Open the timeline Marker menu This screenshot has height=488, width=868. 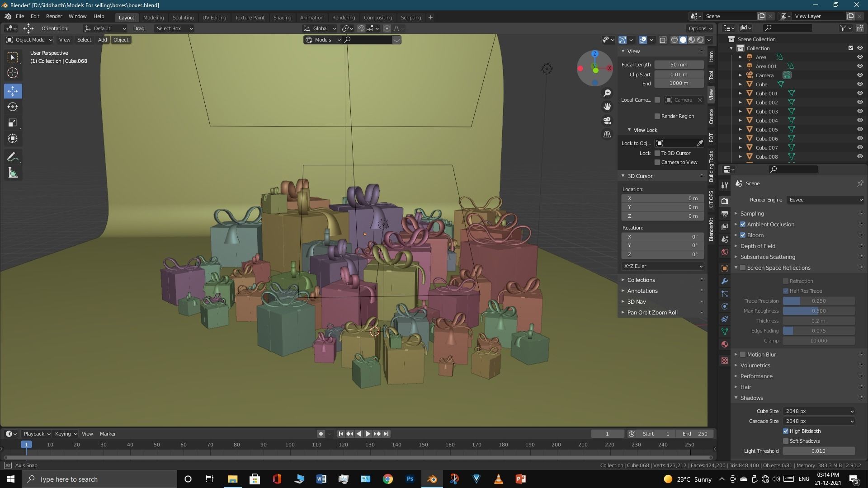click(108, 434)
